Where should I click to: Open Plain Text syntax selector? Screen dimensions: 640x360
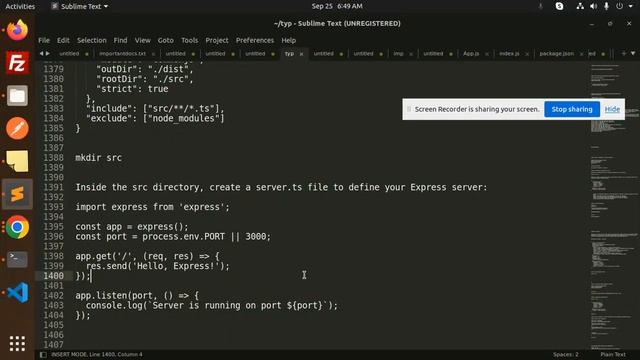[613, 354]
